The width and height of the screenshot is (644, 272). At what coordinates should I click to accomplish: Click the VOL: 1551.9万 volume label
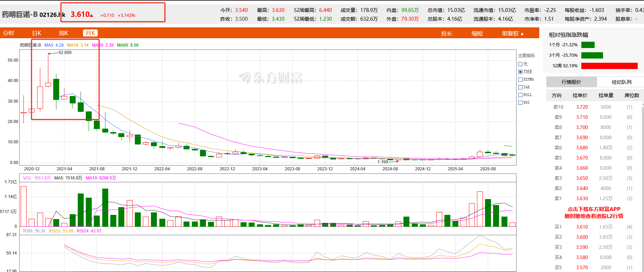tap(37, 178)
